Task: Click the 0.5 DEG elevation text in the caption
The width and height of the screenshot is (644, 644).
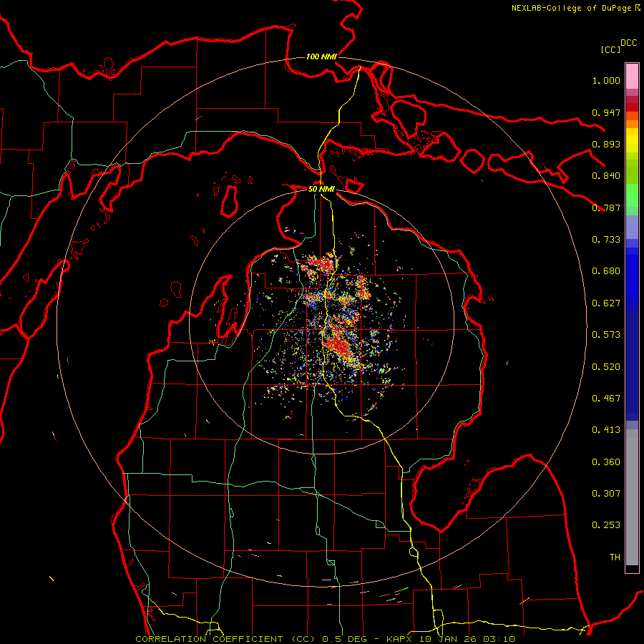Action: click(346, 639)
